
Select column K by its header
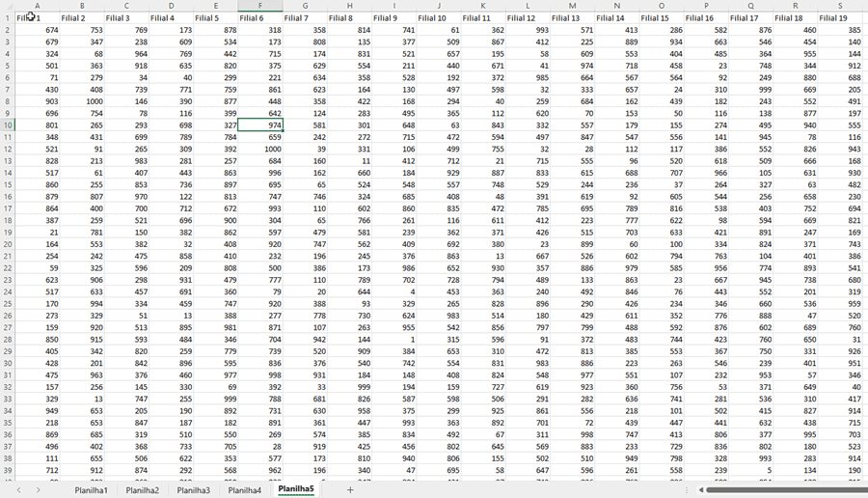point(483,6)
